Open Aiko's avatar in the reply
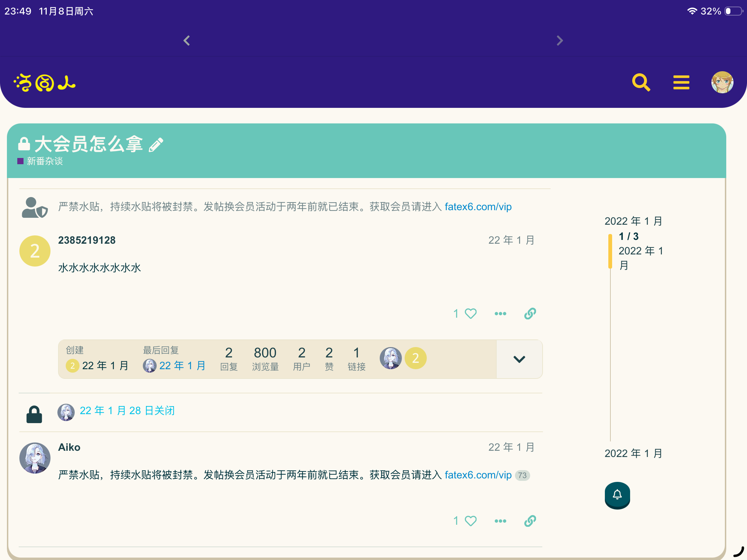 (35, 458)
